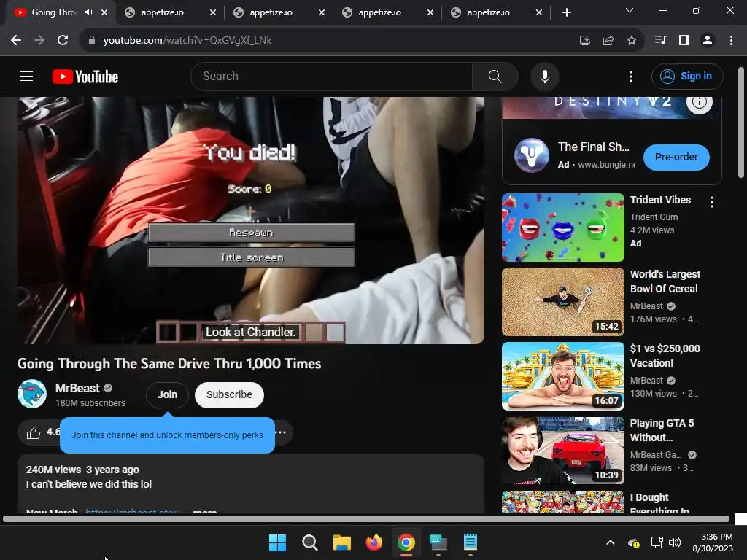Open Trident Vibes ad thumbnail

click(562, 227)
